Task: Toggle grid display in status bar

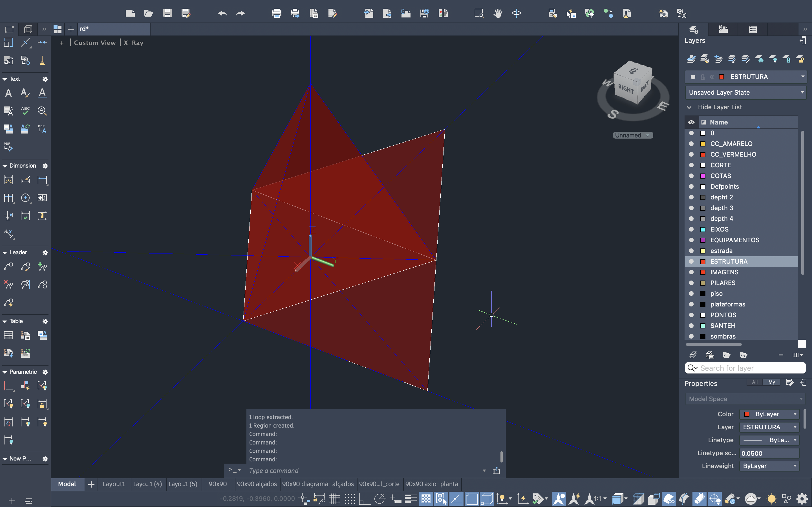Action: (x=335, y=499)
